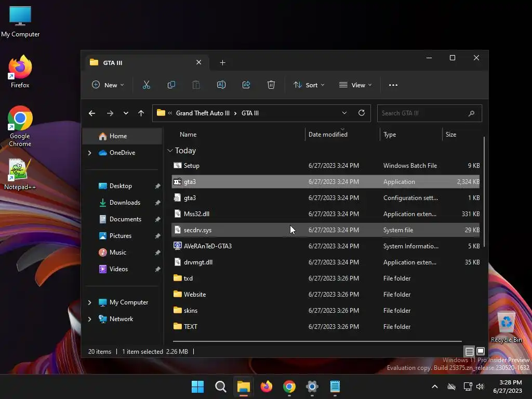The width and height of the screenshot is (532, 399).
Task: Click the Rename icon in toolbar
Action: pos(221,85)
